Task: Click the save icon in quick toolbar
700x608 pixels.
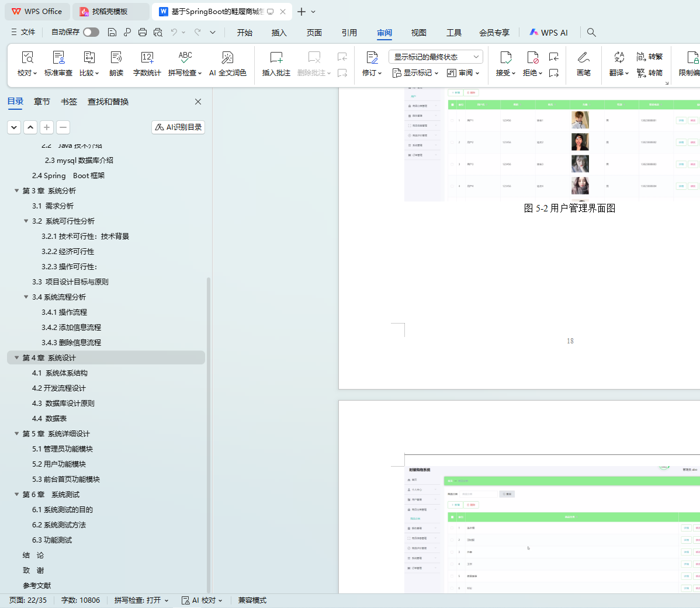Action: pyautogui.click(x=113, y=32)
